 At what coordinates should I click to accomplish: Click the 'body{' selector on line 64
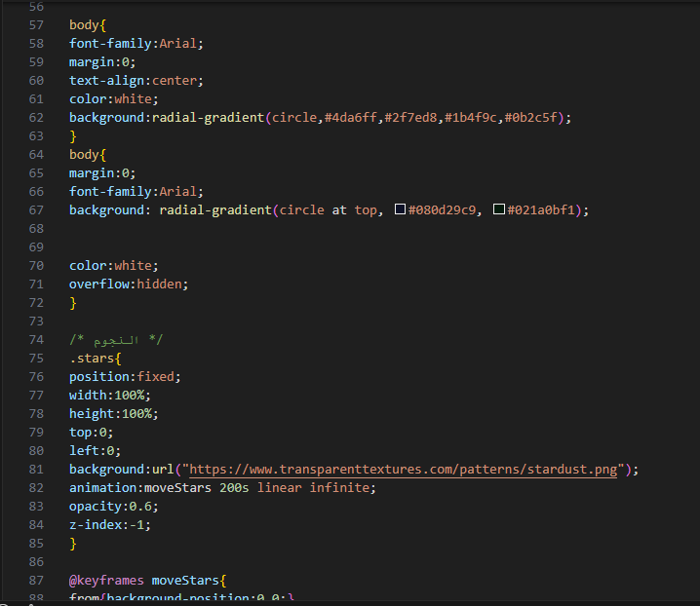(88, 154)
